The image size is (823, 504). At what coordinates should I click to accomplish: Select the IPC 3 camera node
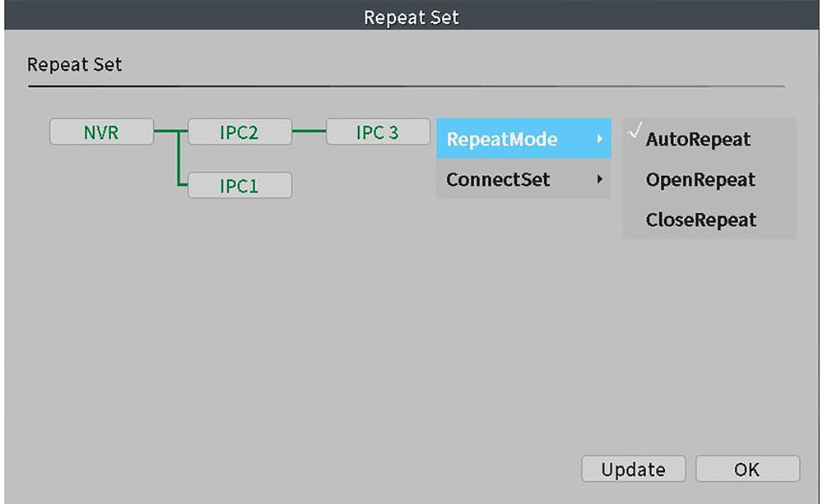tap(378, 132)
